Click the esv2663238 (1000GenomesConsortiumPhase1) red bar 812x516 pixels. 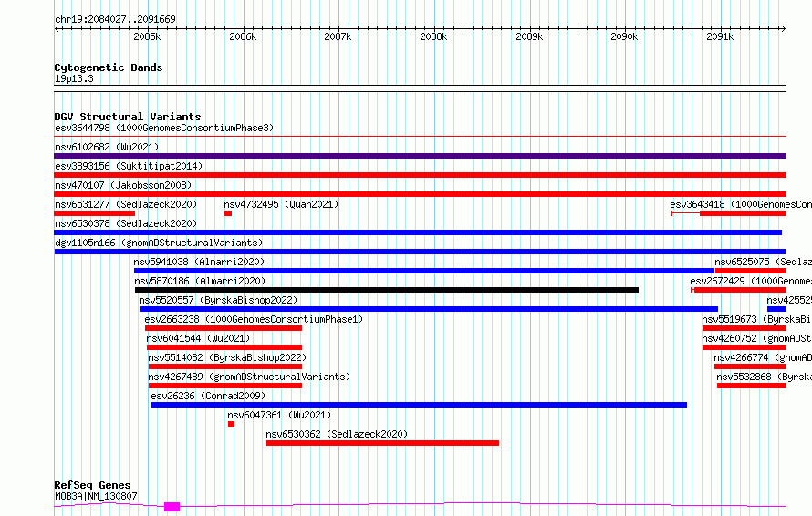click(x=224, y=328)
